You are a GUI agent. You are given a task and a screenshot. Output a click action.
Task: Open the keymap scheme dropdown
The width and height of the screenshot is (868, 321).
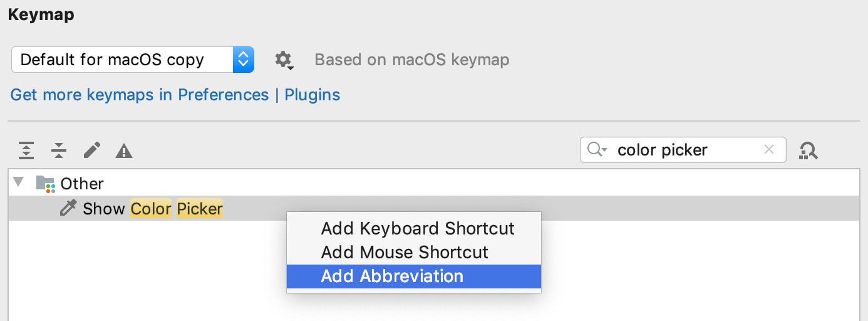[x=132, y=60]
